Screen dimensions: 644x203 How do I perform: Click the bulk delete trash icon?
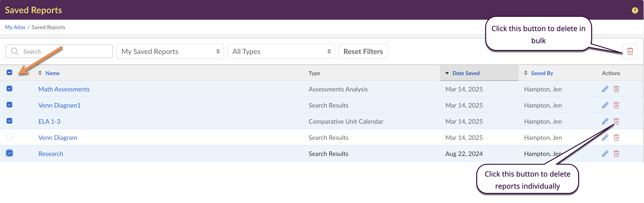[630, 52]
